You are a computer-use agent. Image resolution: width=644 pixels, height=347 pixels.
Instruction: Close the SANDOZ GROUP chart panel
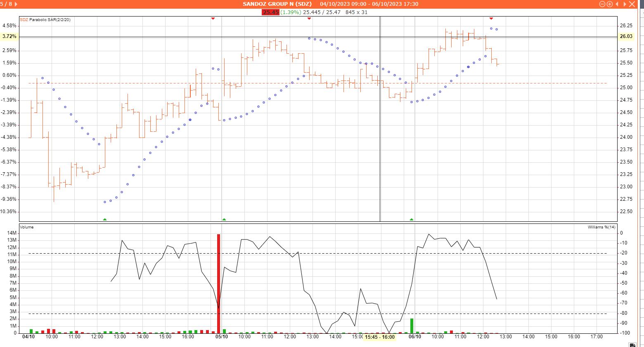(x=632, y=4)
